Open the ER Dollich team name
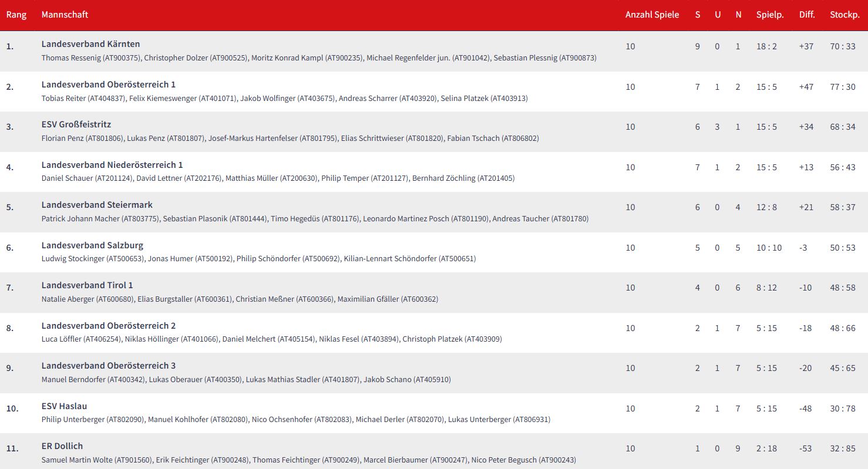 coord(62,446)
